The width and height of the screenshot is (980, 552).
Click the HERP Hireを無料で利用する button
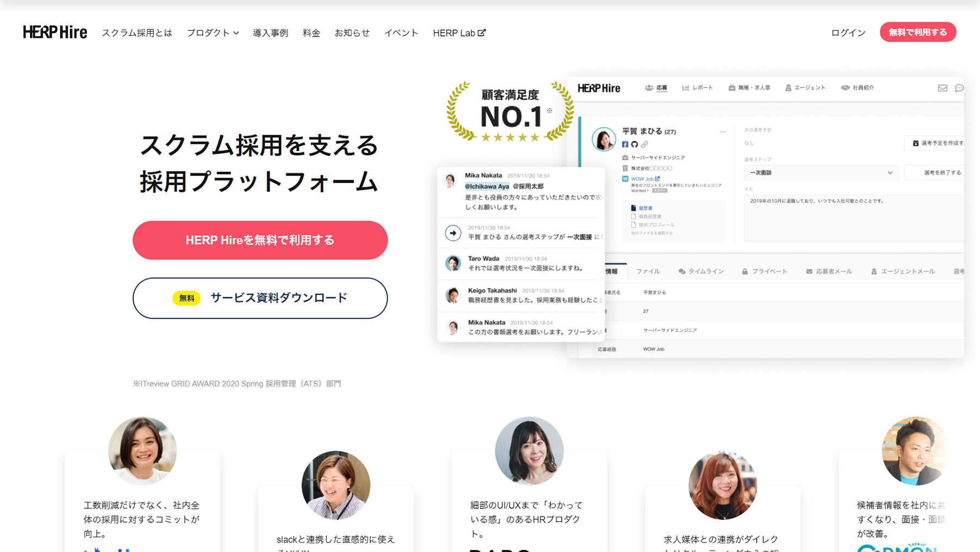point(260,240)
